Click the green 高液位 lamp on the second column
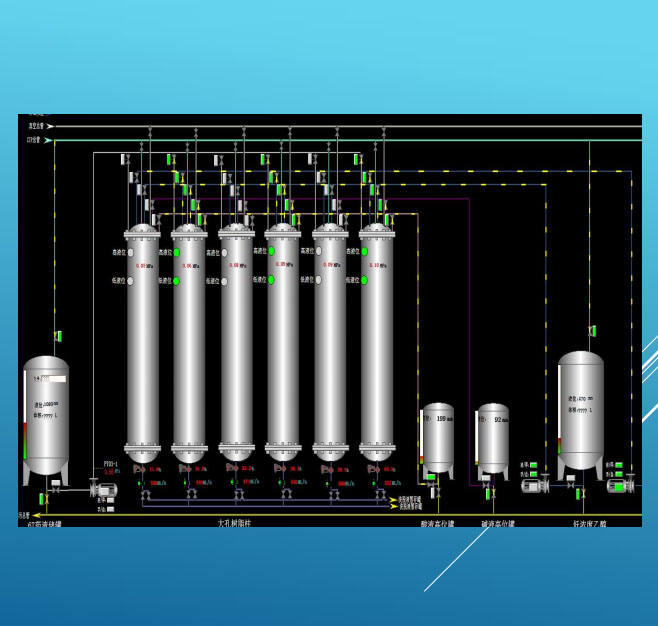 pyautogui.click(x=177, y=253)
